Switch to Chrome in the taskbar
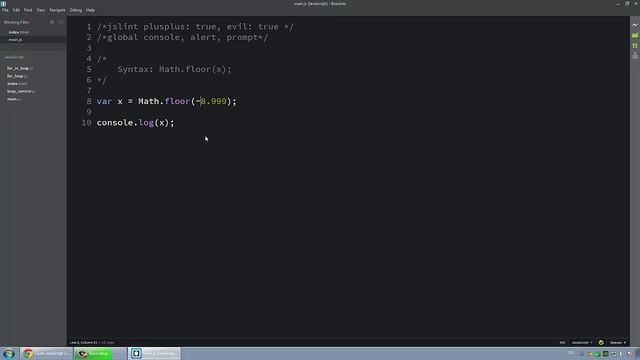The height and width of the screenshot is (360, 640). (x=46, y=353)
